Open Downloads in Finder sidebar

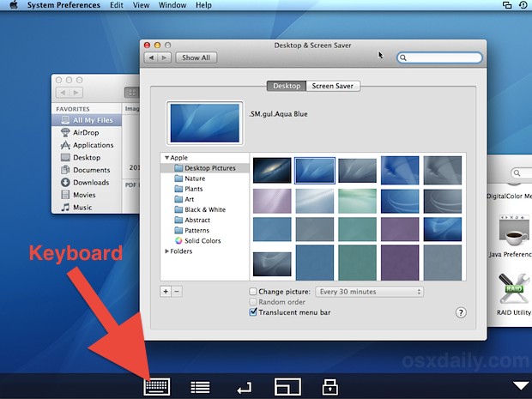click(87, 182)
